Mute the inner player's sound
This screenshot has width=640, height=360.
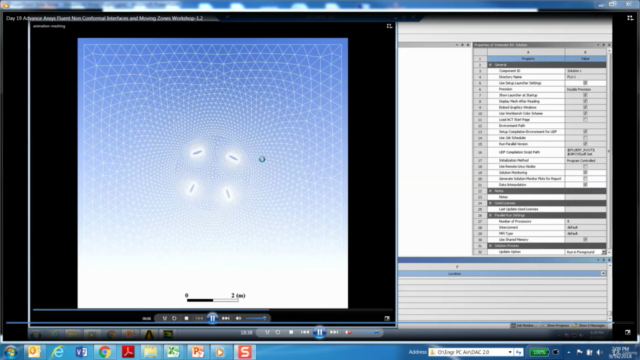[x=238, y=318]
